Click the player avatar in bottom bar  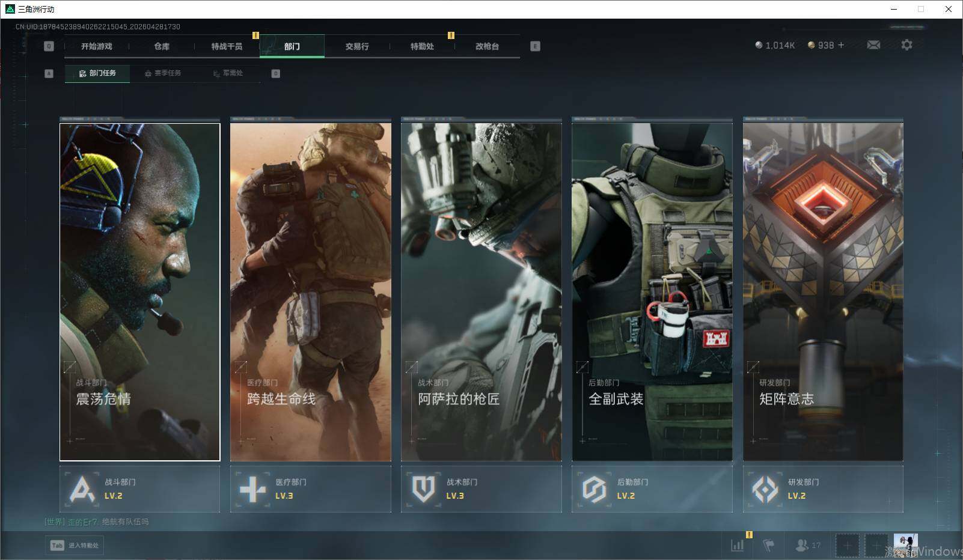pos(905,545)
